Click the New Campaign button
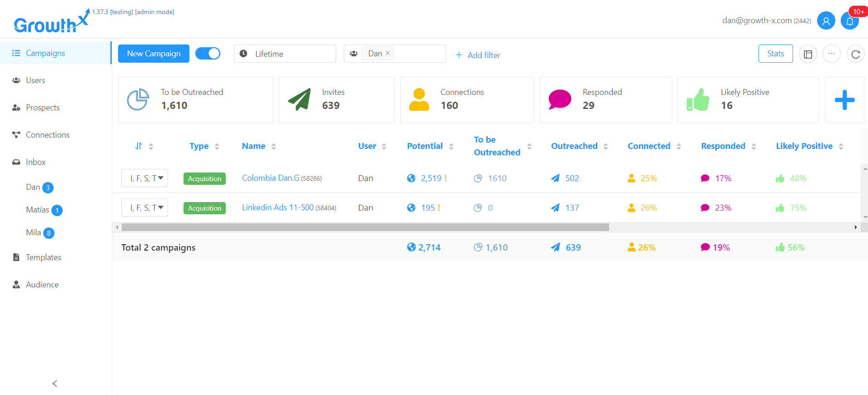Viewport: 868px width, 395px height. (154, 54)
